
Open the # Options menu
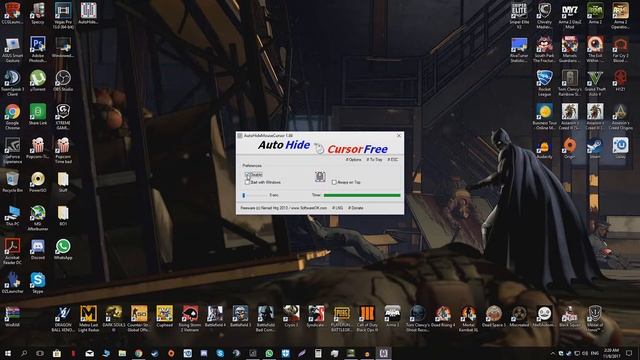353,160
